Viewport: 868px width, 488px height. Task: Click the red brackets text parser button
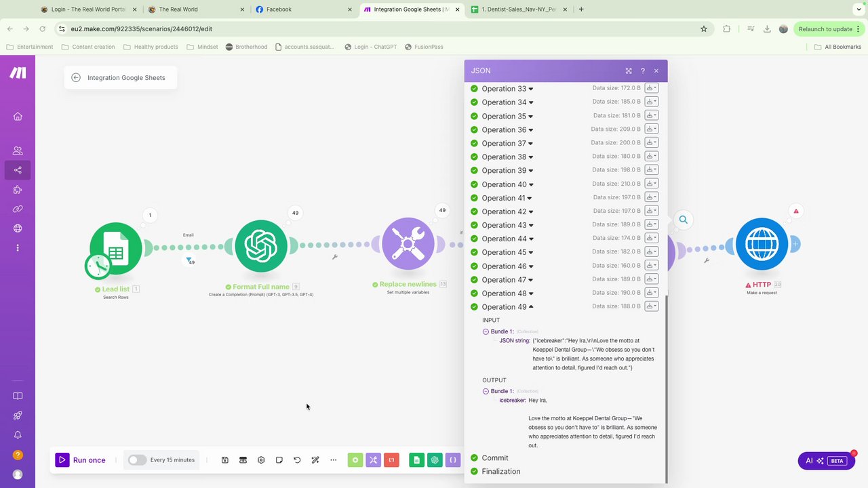[x=391, y=460]
